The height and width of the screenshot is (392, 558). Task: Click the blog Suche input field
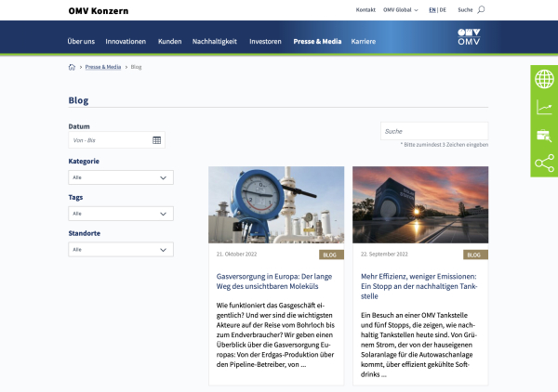(434, 131)
